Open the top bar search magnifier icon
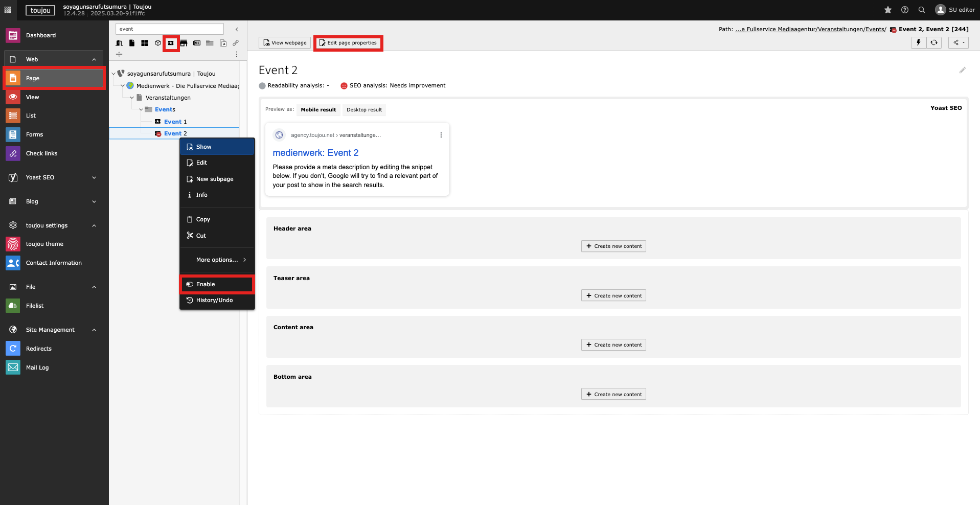The image size is (980, 505). click(922, 10)
